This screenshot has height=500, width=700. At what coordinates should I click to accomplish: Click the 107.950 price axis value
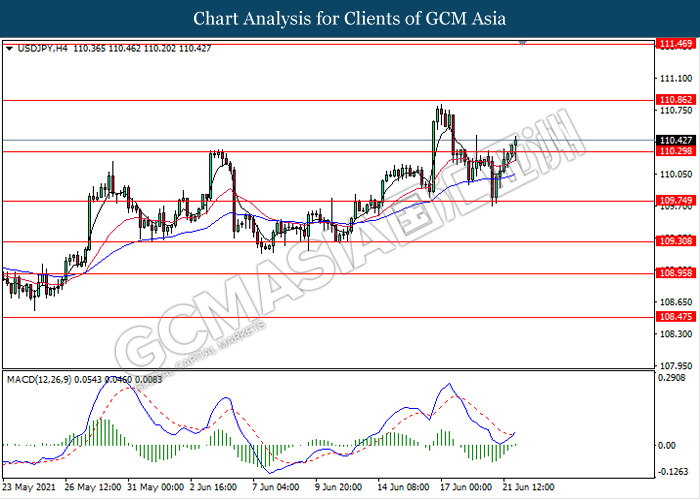[676, 366]
